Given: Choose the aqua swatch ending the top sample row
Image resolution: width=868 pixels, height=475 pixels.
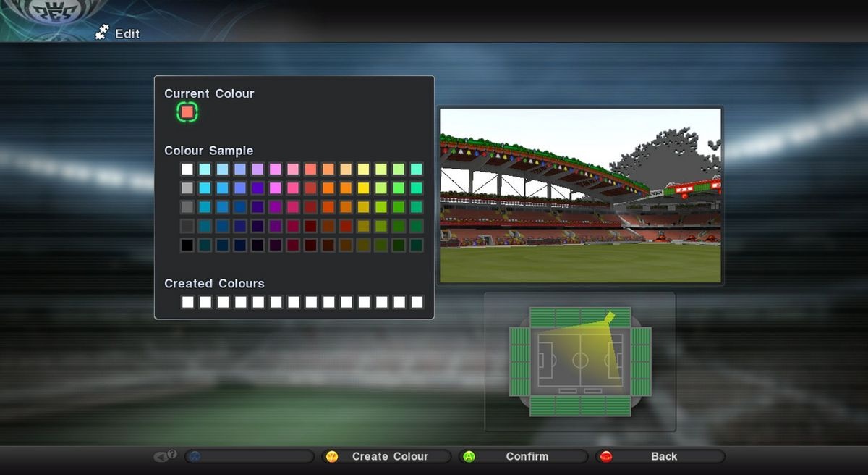Looking at the screenshot, I should coord(417,169).
